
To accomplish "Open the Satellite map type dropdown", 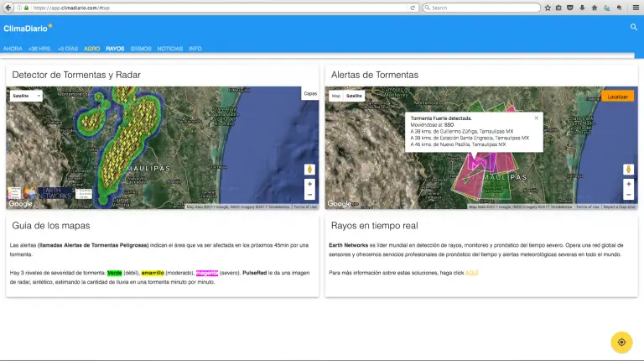I will coord(26,96).
